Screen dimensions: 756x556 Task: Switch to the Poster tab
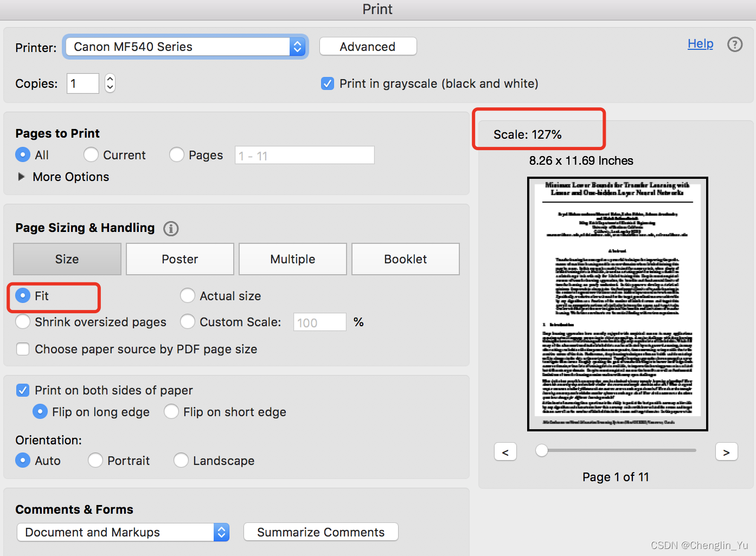[180, 259]
